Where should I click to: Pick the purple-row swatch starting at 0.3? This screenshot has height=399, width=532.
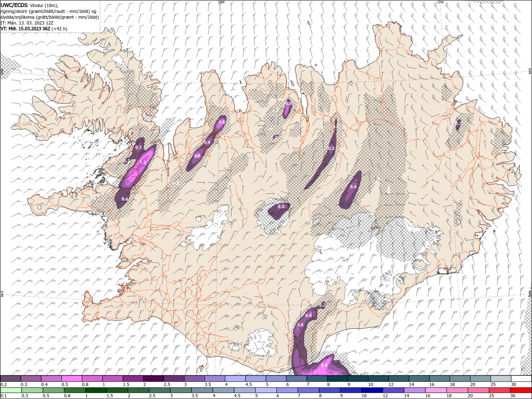(x=31, y=379)
